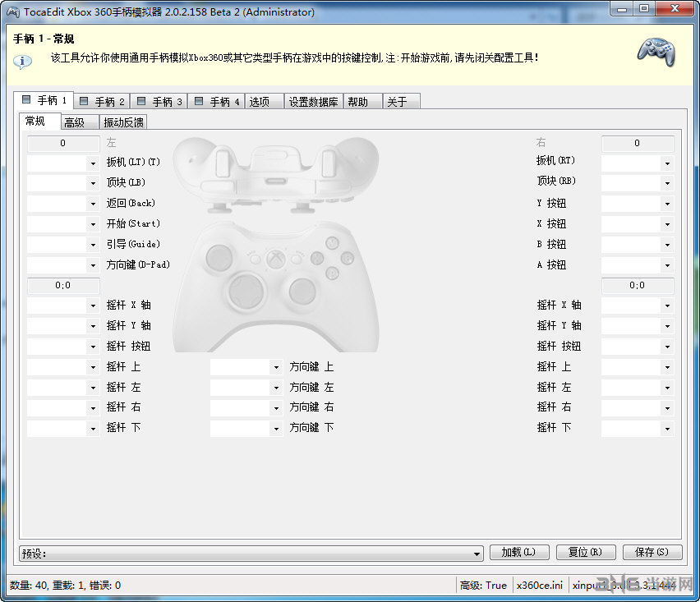This screenshot has width=700, height=602.
Task: Click the 保存(S) button
Action: tap(652, 553)
